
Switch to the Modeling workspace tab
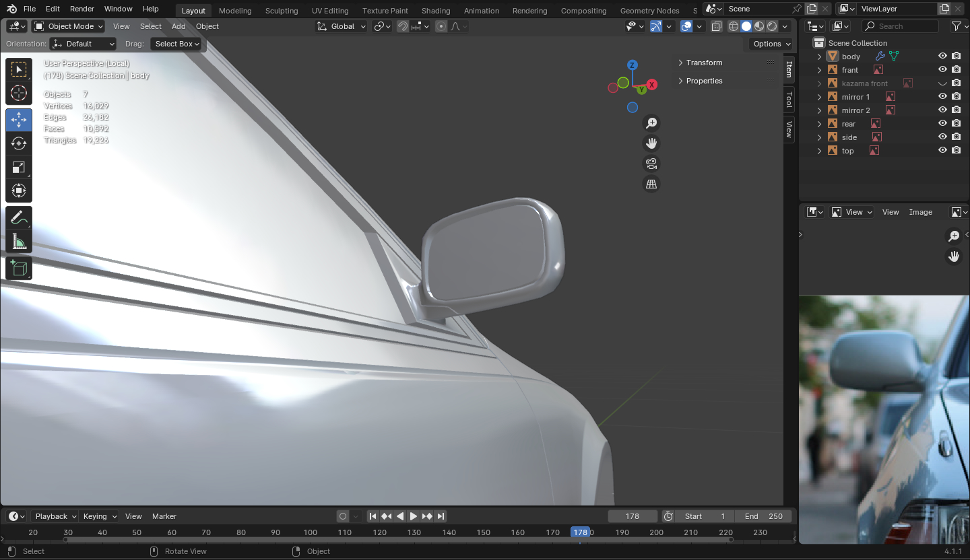(x=235, y=11)
